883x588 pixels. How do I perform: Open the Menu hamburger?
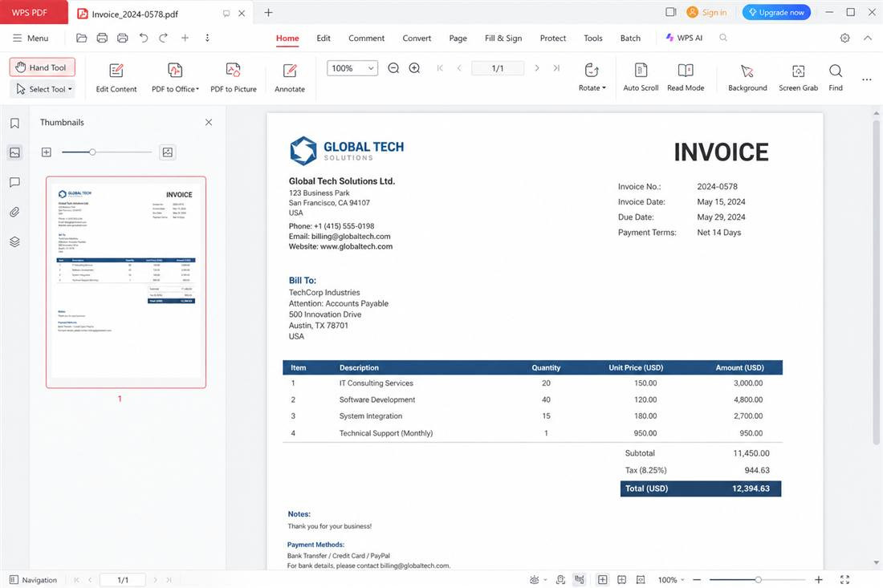pyautogui.click(x=31, y=38)
